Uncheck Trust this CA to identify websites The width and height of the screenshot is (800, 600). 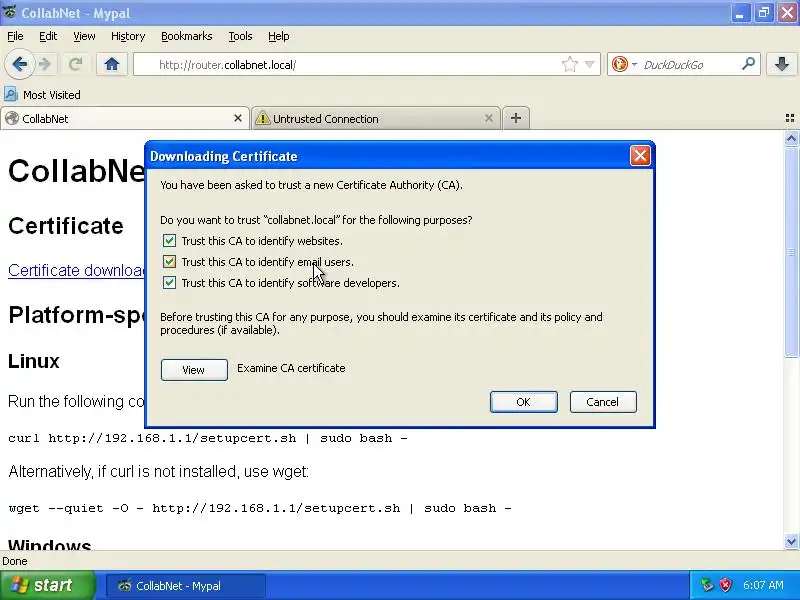point(169,241)
